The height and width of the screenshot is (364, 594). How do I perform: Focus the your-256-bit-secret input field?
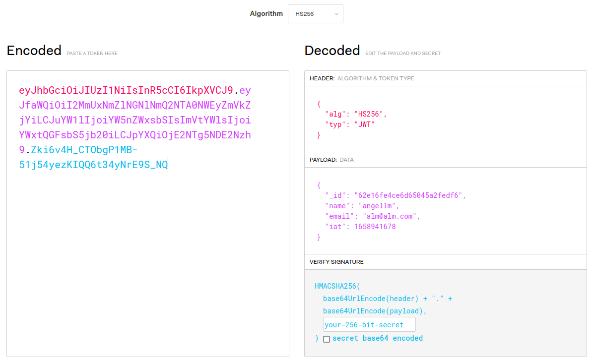[x=369, y=325]
